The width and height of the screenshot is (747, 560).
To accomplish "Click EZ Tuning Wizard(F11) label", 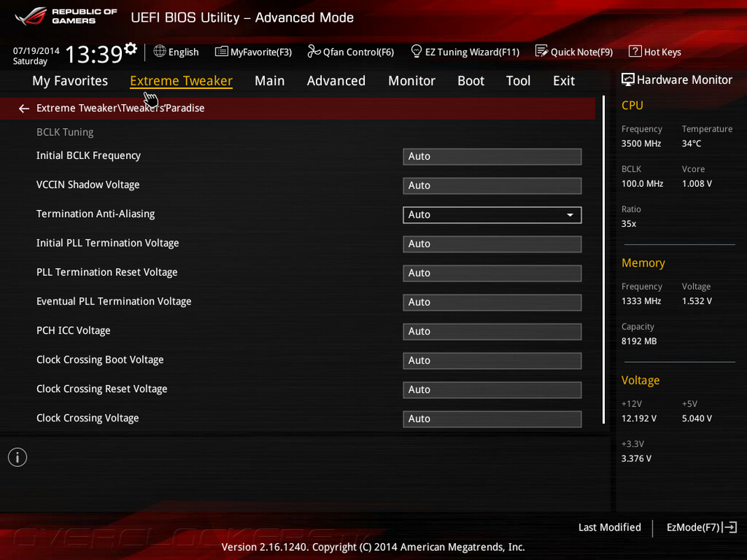I will click(x=472, y=52).
